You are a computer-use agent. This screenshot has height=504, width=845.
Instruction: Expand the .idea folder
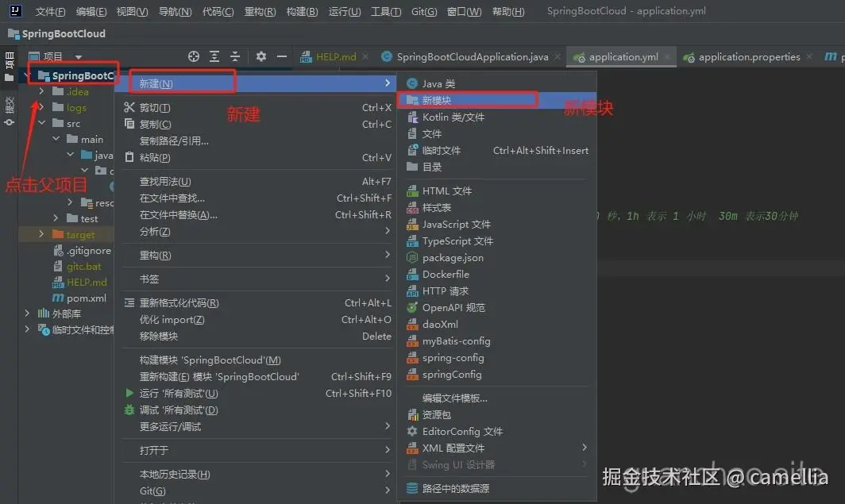click(41, 91)
